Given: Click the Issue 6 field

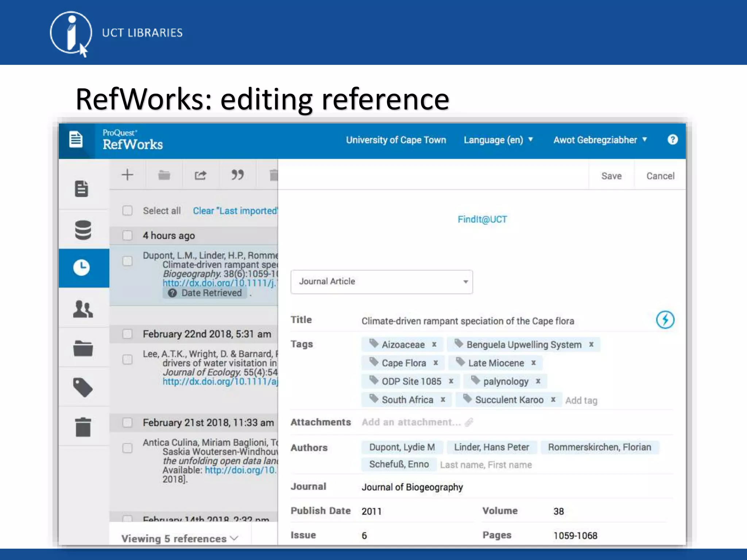Looking at the screenshot, I should click(x=364, y=536).
